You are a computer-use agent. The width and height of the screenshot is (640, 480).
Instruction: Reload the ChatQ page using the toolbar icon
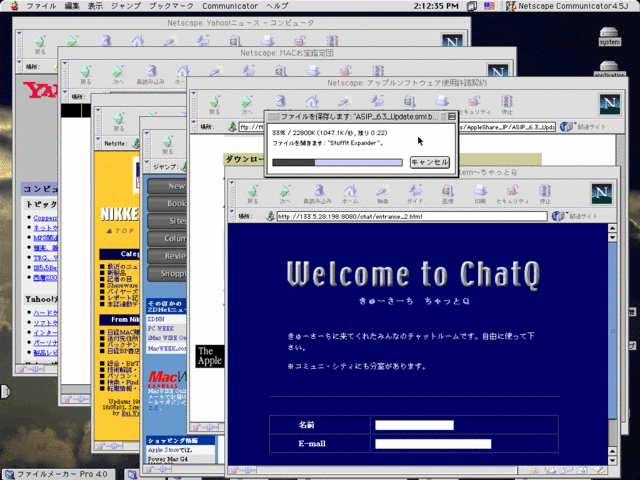point(321,193)
